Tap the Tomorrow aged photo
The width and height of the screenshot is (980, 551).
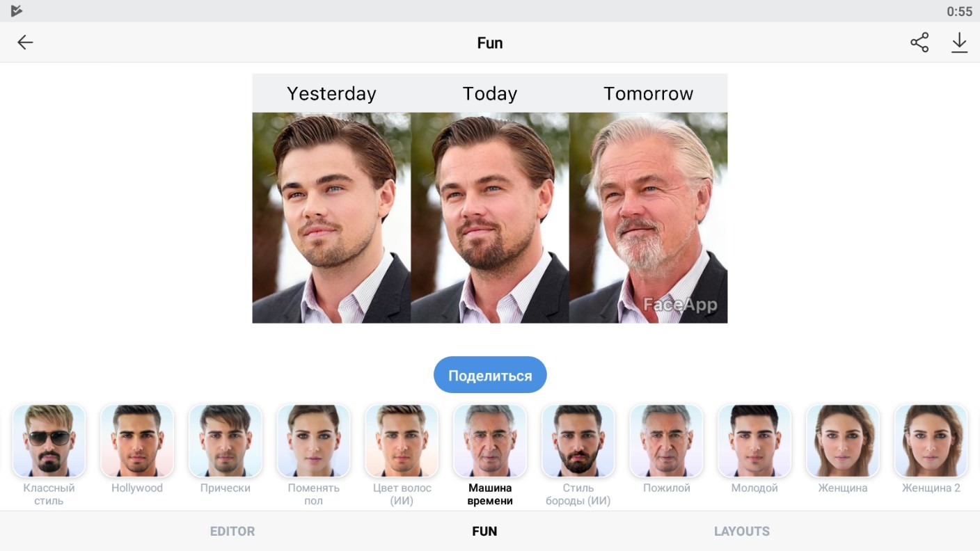(648, 218)
